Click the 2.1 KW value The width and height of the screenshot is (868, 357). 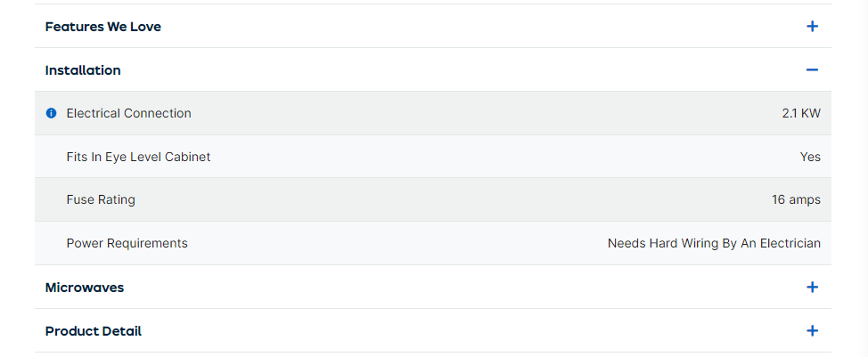(800, 113)
